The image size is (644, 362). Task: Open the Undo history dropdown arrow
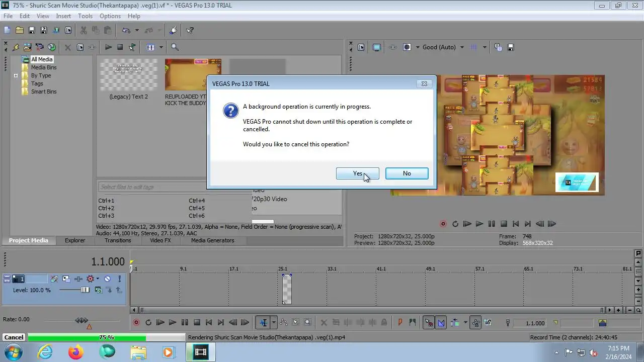(137, 31)
